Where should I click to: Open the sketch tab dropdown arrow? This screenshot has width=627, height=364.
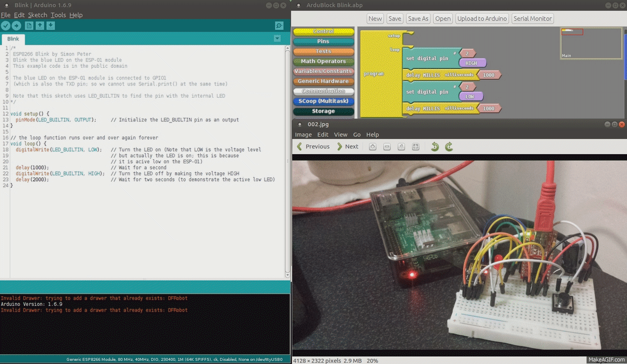click(x=277, y=38)
